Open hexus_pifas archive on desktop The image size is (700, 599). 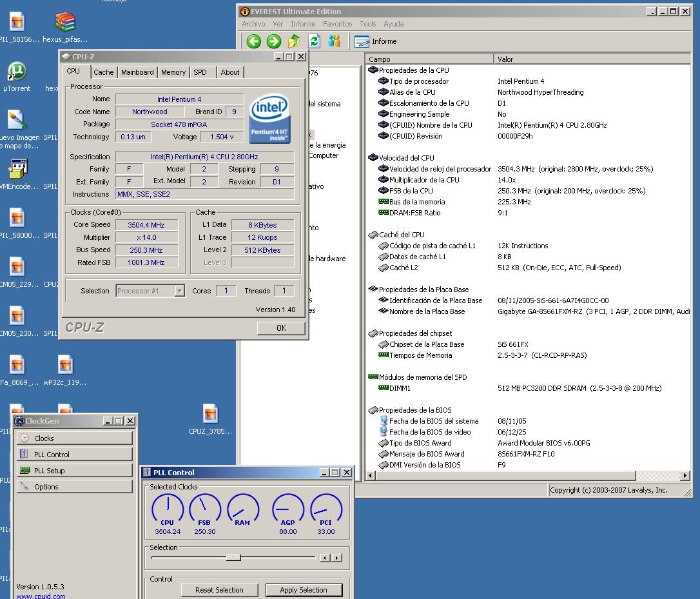coord(65,27)
